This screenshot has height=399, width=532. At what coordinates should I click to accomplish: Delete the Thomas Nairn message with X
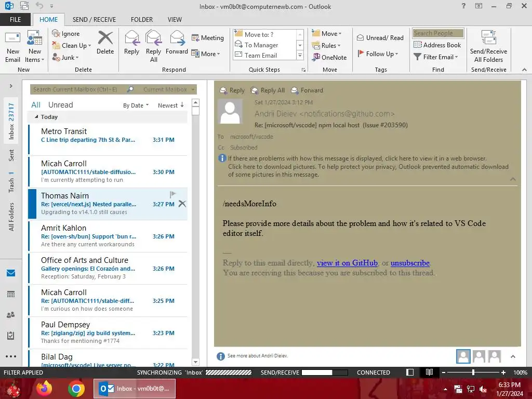coord(182,204)
